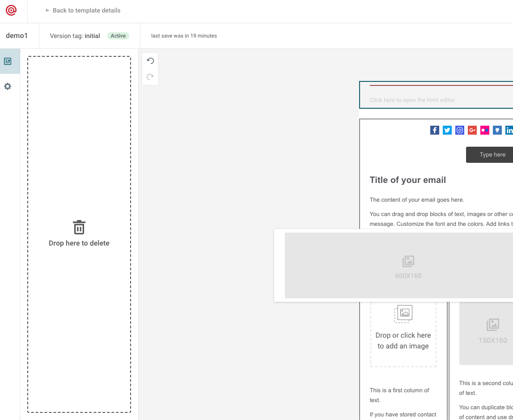Open the content blocks sidebar panel

(x=8, y=61)
